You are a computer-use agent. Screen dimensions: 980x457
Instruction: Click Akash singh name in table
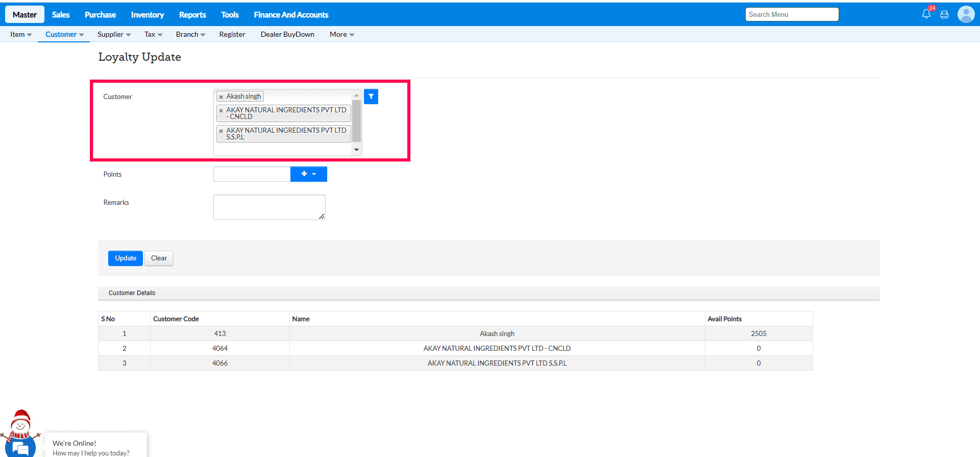(x=497, y=333)
